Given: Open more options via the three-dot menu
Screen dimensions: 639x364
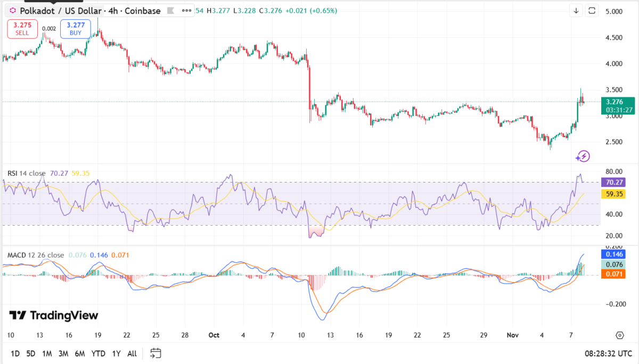Looking at the screenshot, I should point(185,10).
